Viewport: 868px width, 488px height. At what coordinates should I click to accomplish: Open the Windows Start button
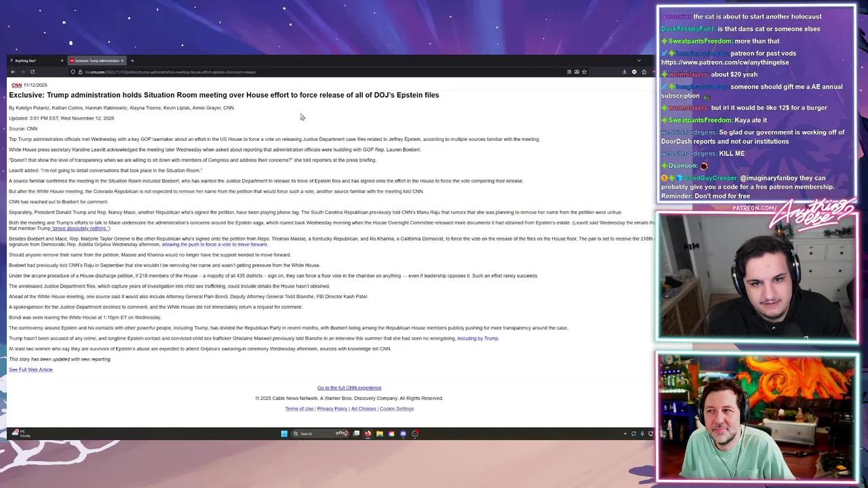pyautogui.click(x=284, y=434)
